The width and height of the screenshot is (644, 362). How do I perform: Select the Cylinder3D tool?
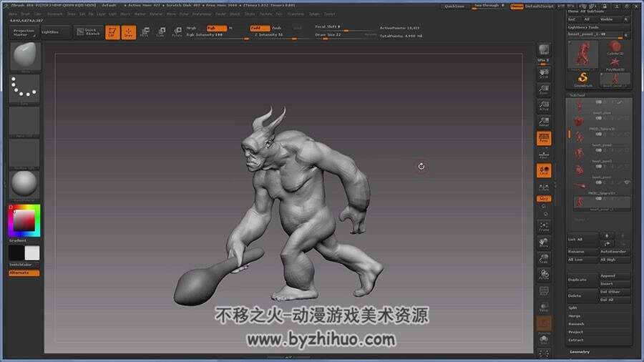tap(615, 48)
